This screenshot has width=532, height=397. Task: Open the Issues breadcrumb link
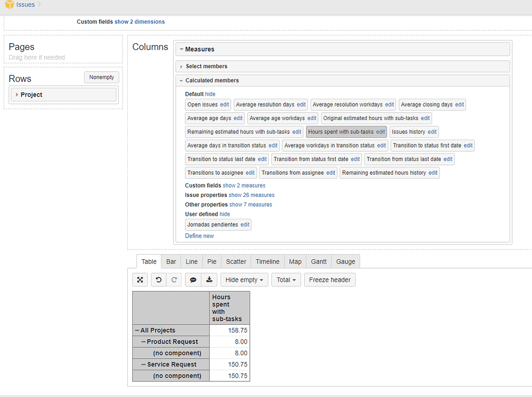click(25, 4)
